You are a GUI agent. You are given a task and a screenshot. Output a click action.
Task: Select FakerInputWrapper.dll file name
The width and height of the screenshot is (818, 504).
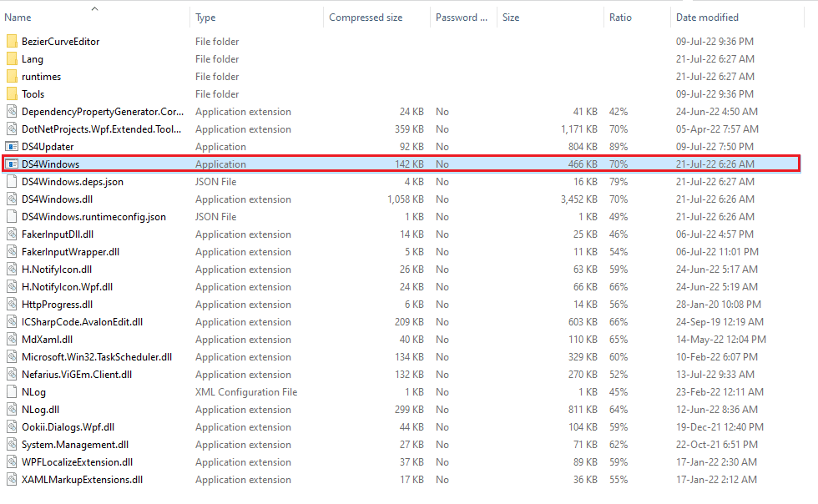[x=70, y=252]
